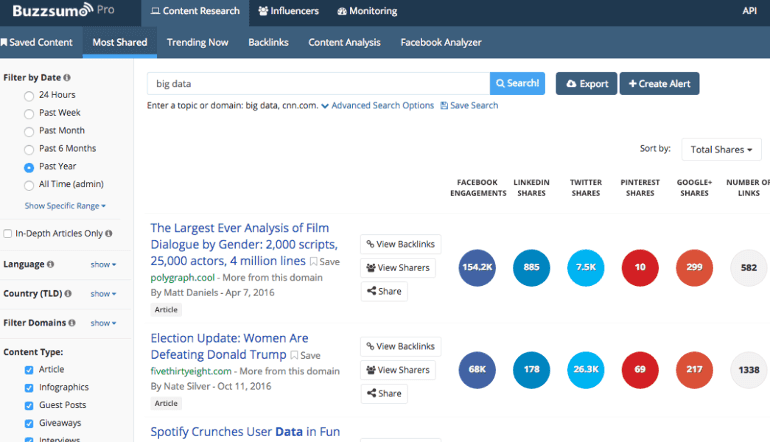Uncheck the Article content type
This screenshot has width=770, height=442.
coord(29,370)
